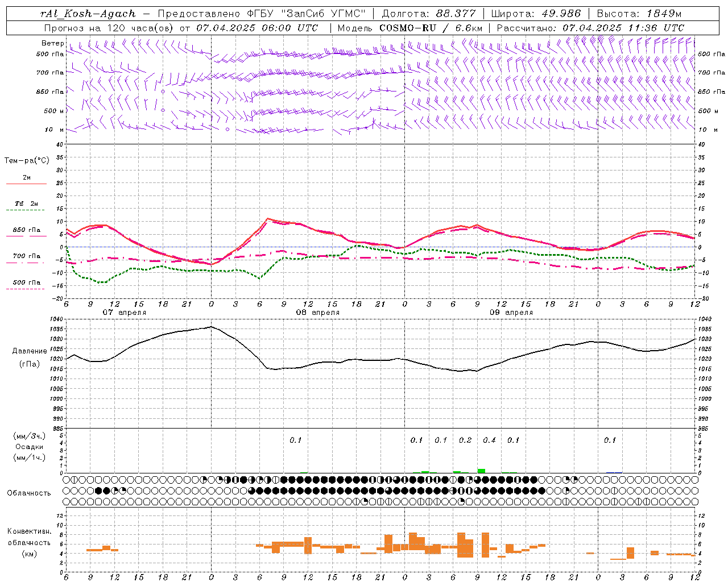Click the 07 апреля date label
This screenshot has width=728, height=582.
[124, 313]
